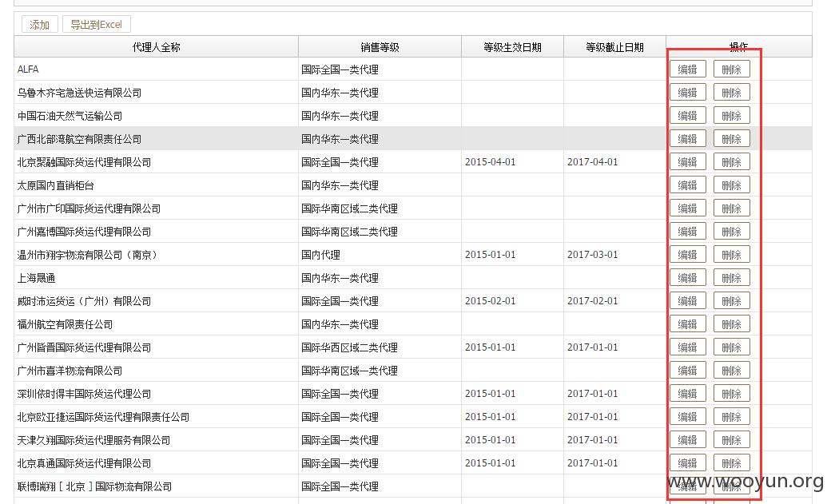Sort by 等级截止日期 column header
The width and height of the screenshot is (831, 504).
point(614,47)
